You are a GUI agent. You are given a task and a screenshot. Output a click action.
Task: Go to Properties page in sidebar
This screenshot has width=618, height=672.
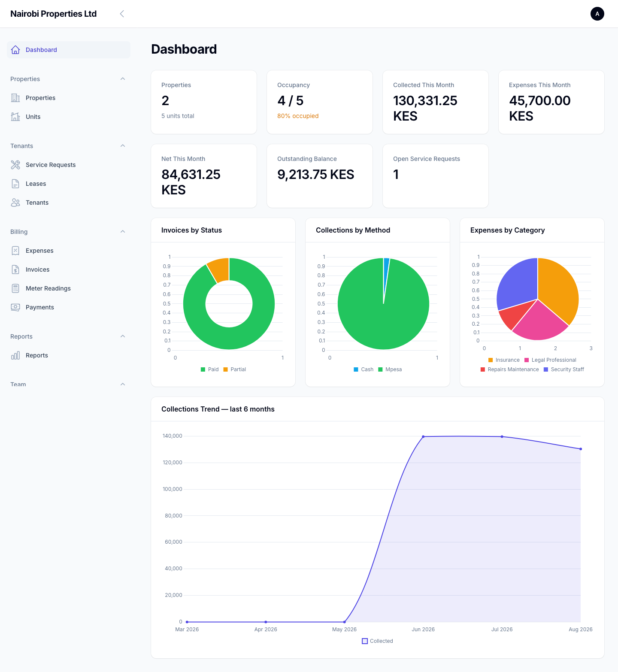click(x=69, y=98)
